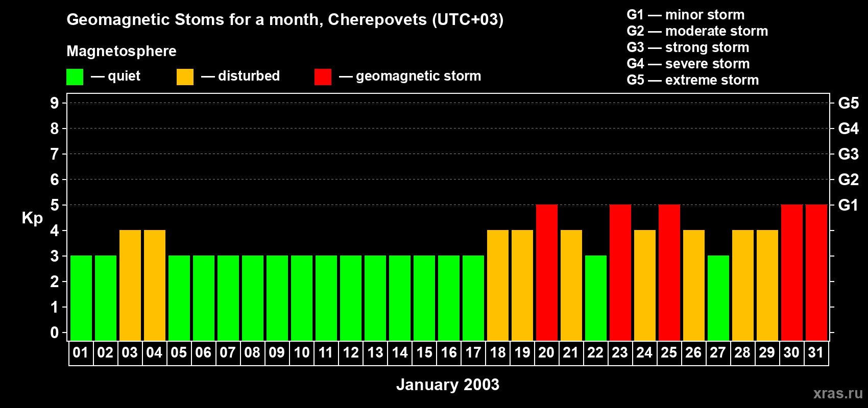Click the Kp axis title
Image resolution: width=868 pixels, height=408 pixels.
(x=32, y=218)
